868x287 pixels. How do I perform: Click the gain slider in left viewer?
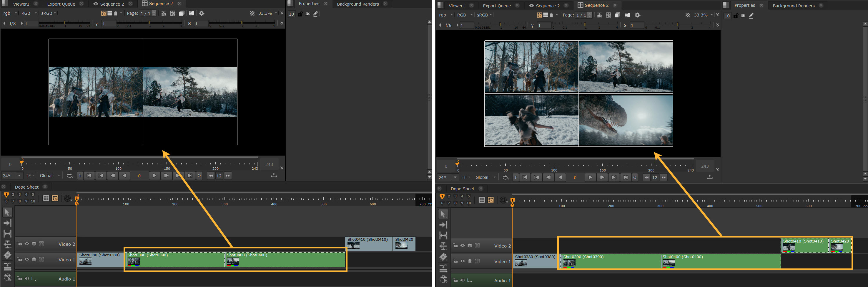tap(64, 24)
